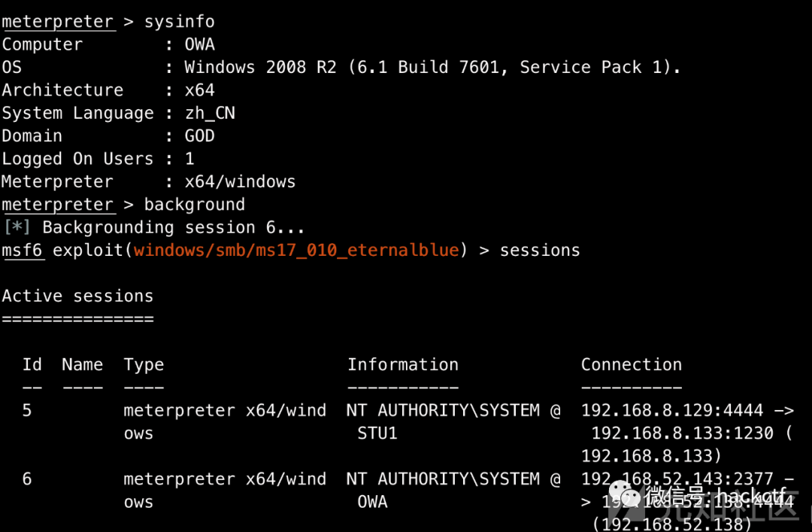Select session Id '6' cell
The image size is (812, 532).
27,479
